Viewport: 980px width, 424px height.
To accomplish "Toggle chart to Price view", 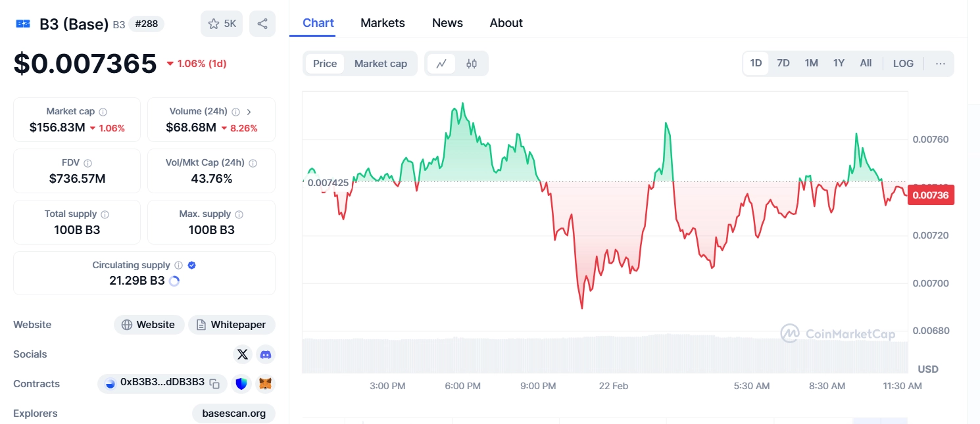I will 325,64.
